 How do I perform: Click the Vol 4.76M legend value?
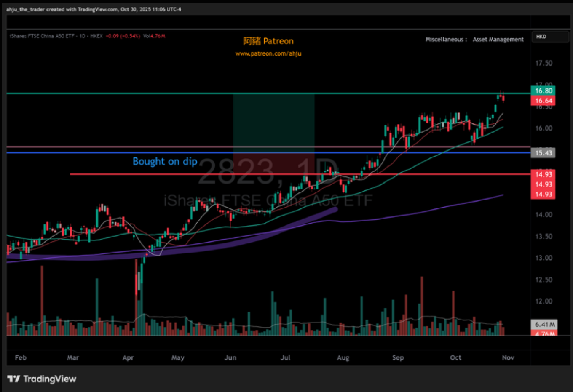[154, 36]
